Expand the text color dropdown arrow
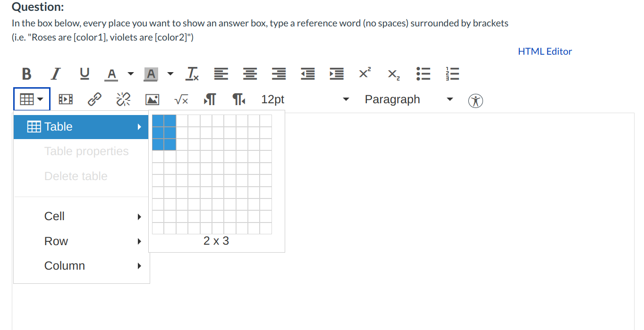The height and width of the screenshot is (330, 644). (x=131, y=74)
